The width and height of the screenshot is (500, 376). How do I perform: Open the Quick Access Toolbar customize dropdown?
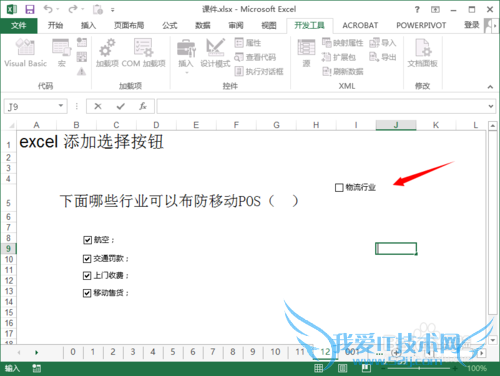113,10
